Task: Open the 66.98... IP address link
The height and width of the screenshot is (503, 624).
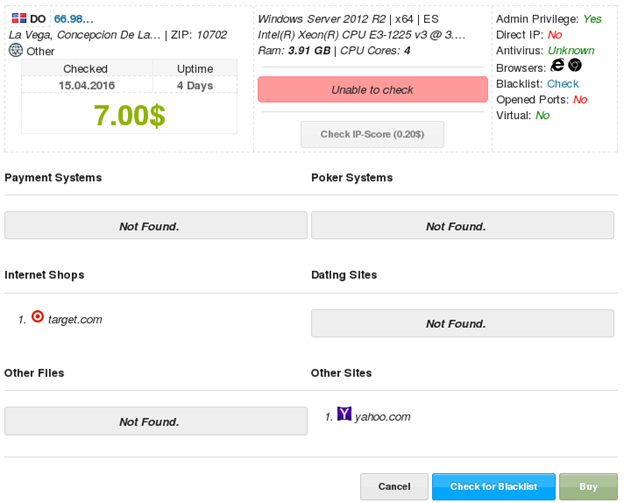Action: pos(73,19)
